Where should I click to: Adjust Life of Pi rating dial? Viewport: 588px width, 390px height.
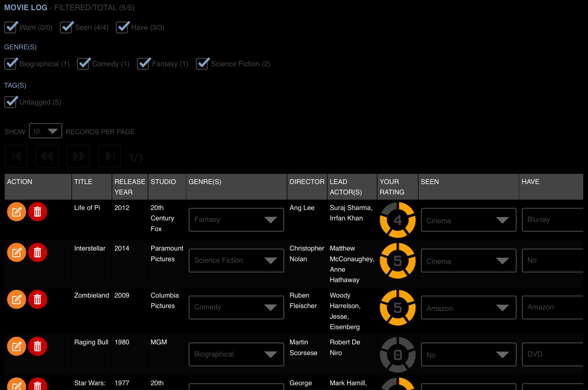397,220
